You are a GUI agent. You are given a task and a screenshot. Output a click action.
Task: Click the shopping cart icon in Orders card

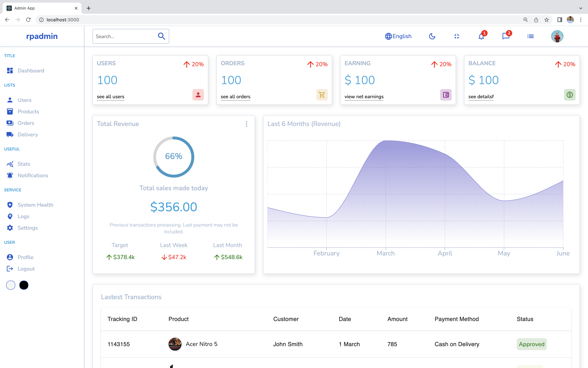click(x=322, y=95)
